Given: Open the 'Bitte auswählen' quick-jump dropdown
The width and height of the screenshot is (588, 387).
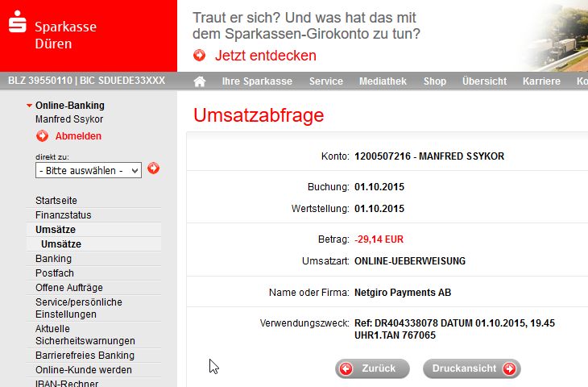Looking at the screenshot, I should click(x=89, y=170).
